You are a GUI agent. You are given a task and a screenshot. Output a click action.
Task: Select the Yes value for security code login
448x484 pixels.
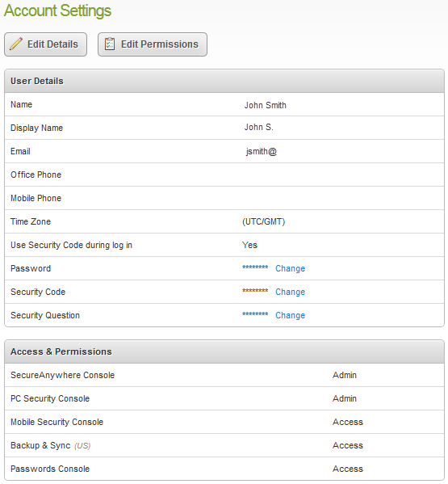coord(249,245)
